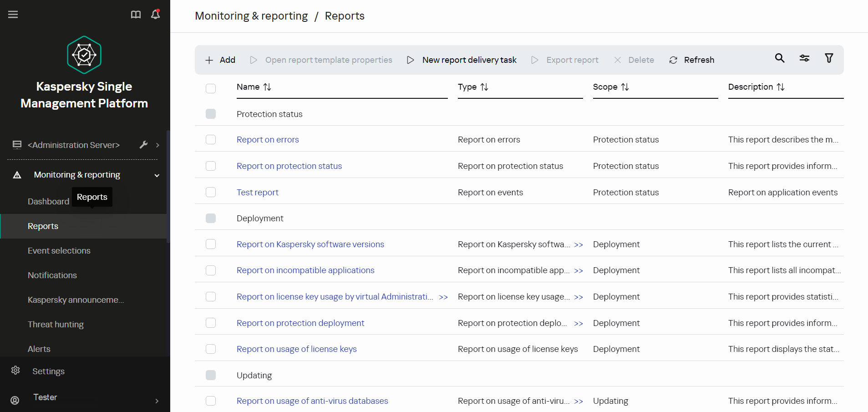Click the search magnifier in the toolbar
Image resolution: width=868 pixels, height=412 pixels.
(x=780, y=59)
